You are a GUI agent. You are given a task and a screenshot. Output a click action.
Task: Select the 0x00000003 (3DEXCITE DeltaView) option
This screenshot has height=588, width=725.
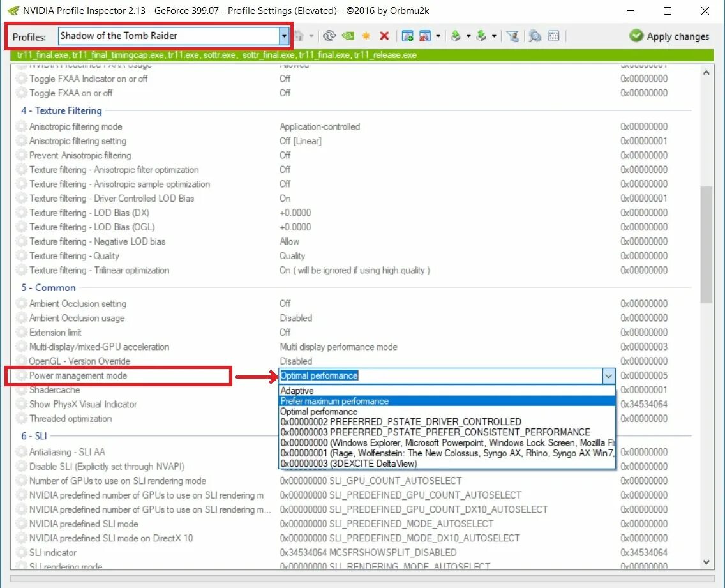click(x=447, y=464)
